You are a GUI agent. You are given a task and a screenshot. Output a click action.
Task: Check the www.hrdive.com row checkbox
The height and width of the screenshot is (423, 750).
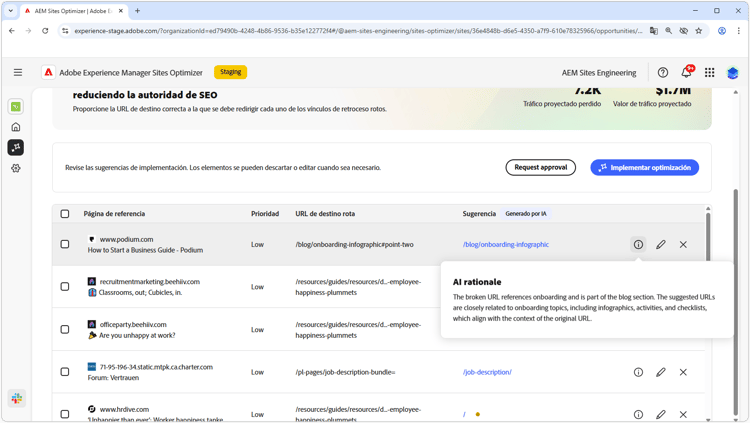click(x=65, y=414)
